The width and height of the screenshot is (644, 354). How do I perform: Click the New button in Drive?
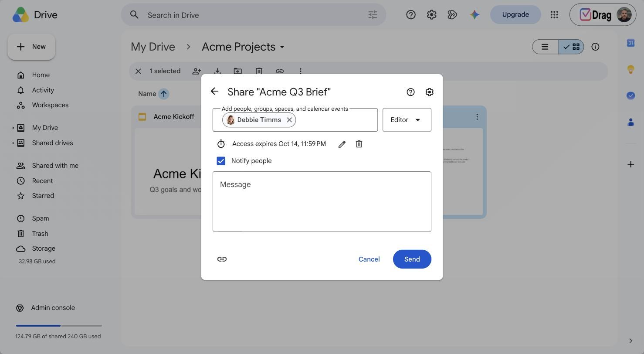31,47
